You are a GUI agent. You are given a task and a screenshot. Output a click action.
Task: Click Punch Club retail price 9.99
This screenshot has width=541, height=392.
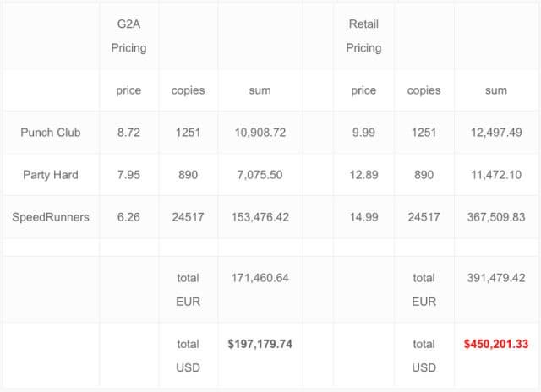coord(363,133)
